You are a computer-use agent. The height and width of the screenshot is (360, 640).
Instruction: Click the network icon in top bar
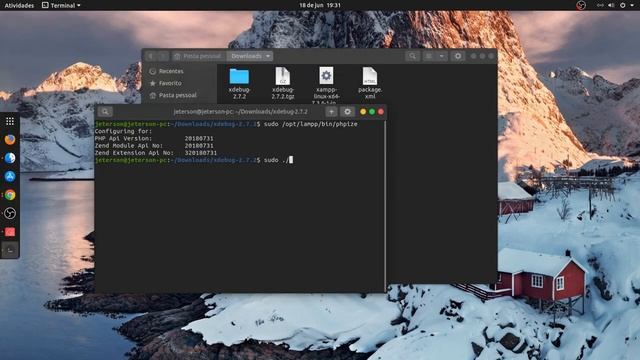600,5
